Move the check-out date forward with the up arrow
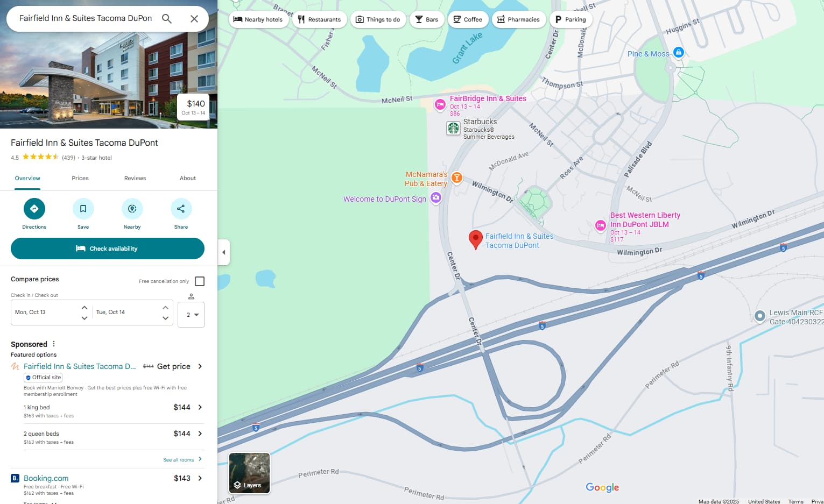Screen dimensions: 824x504 point(166,307)
